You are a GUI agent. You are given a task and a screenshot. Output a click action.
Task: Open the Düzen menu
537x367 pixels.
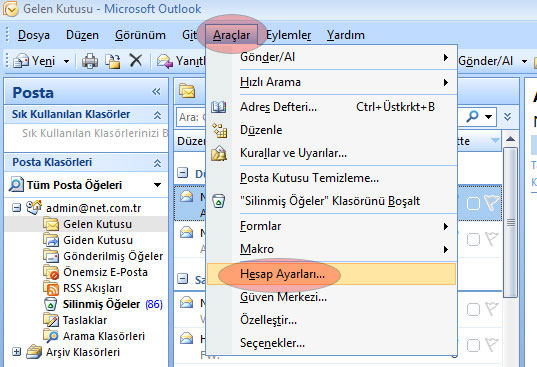82,35
